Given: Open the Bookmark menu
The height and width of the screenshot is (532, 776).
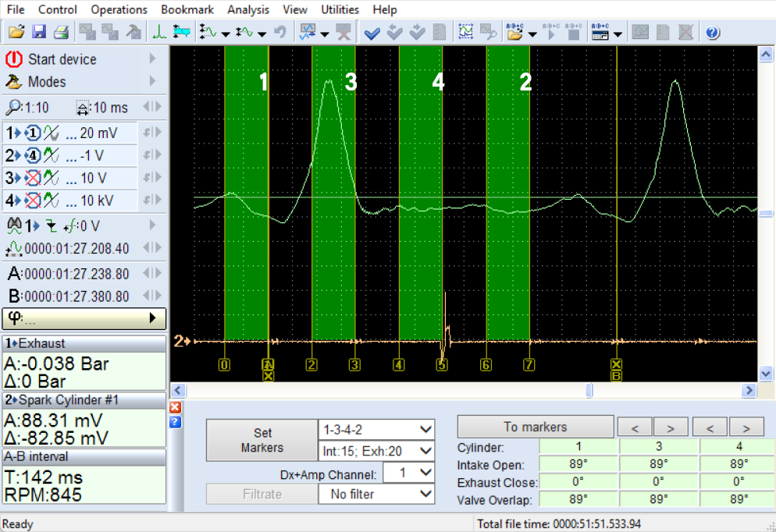Looking at the screenshot, I should [187, 9].
